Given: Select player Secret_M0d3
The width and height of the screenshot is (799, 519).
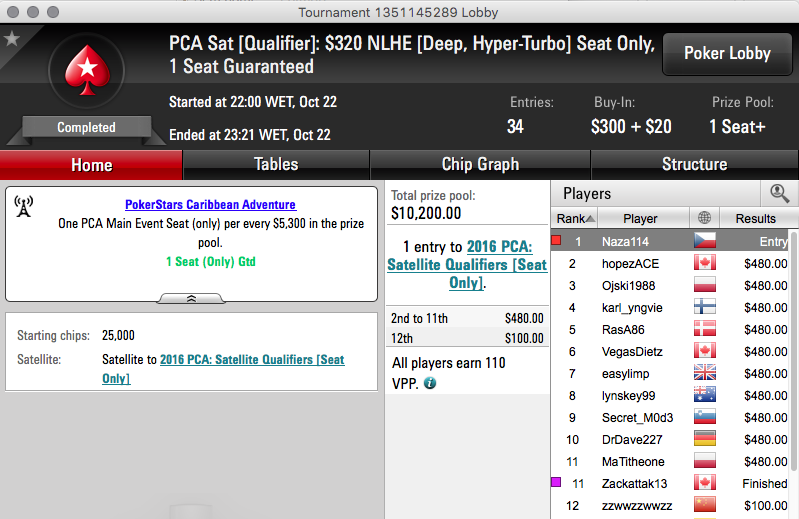Looking at the screenshot, I should click(x=637, y=418).
